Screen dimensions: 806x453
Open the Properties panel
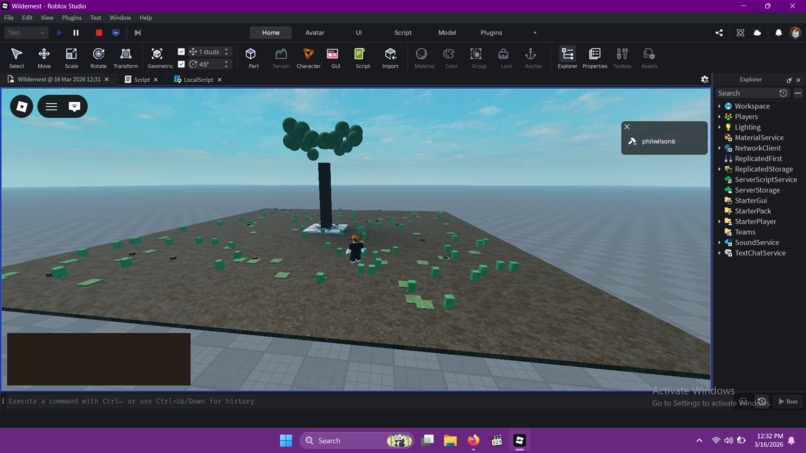click(595, 58)
